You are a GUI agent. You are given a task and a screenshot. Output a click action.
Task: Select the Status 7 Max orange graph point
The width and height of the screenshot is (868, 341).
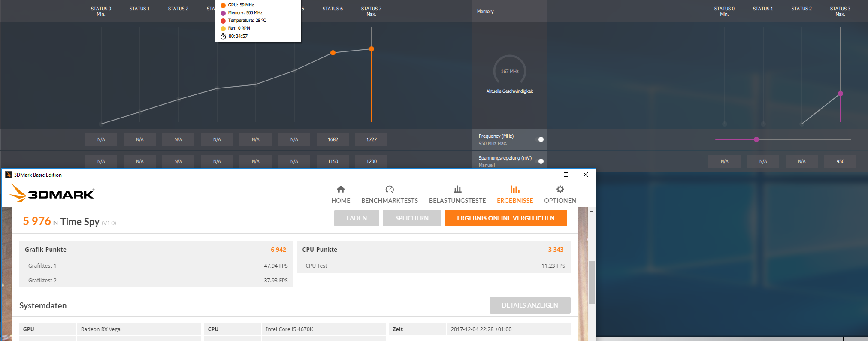(372, 49)
